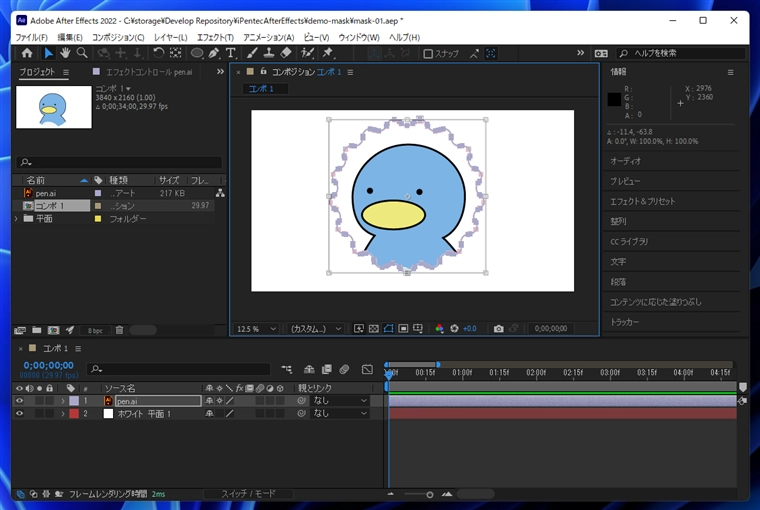760x510 pixels.
Task: Switch to エフェクトコントロール pen.ai tab
Action: 148,72
